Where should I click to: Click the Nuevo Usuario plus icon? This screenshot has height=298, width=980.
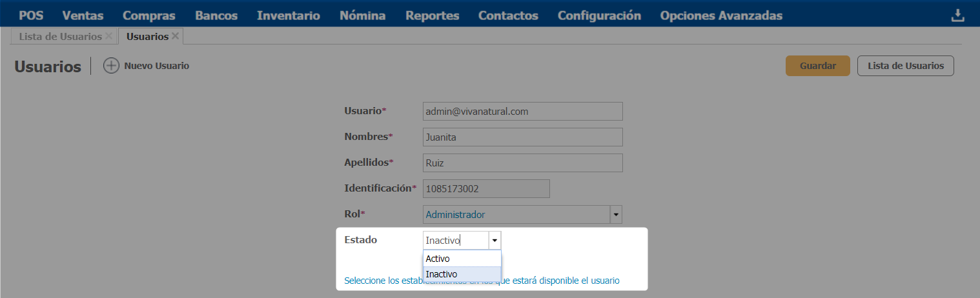112,66
